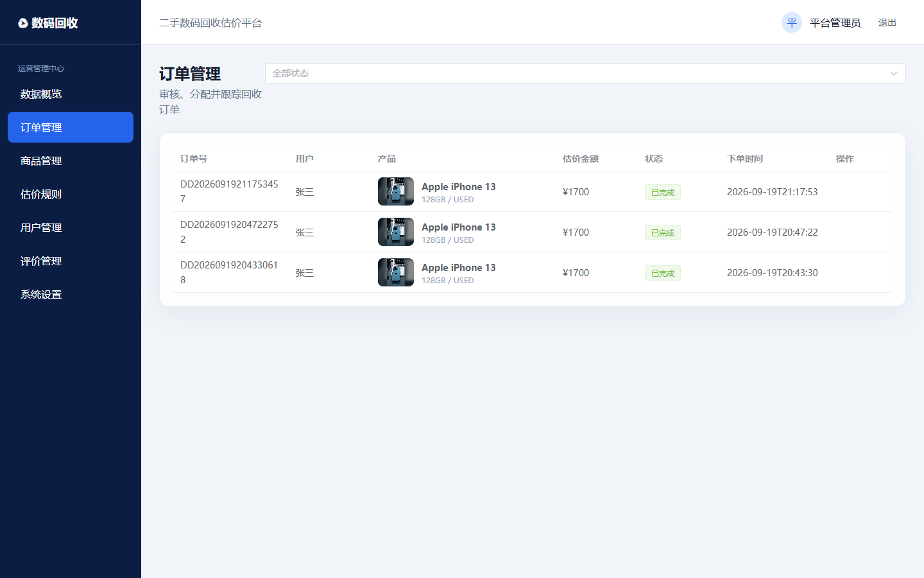Click the 数码回收 recycle logo icon

point(23,23)
